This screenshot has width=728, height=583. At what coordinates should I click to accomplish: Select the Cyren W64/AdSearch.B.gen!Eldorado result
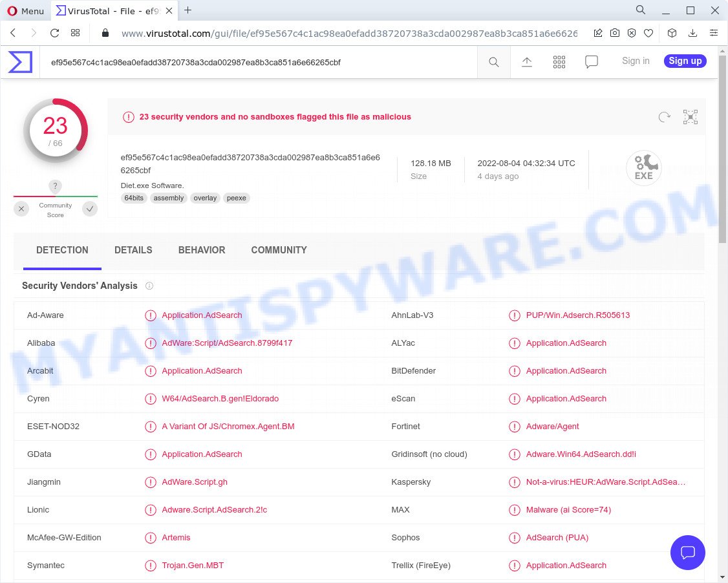click(220, 398)
